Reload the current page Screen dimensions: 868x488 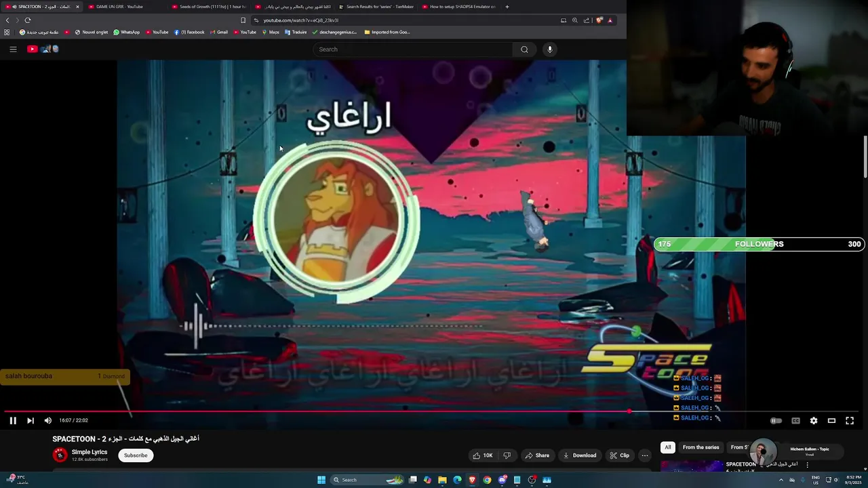coord(28,20)
